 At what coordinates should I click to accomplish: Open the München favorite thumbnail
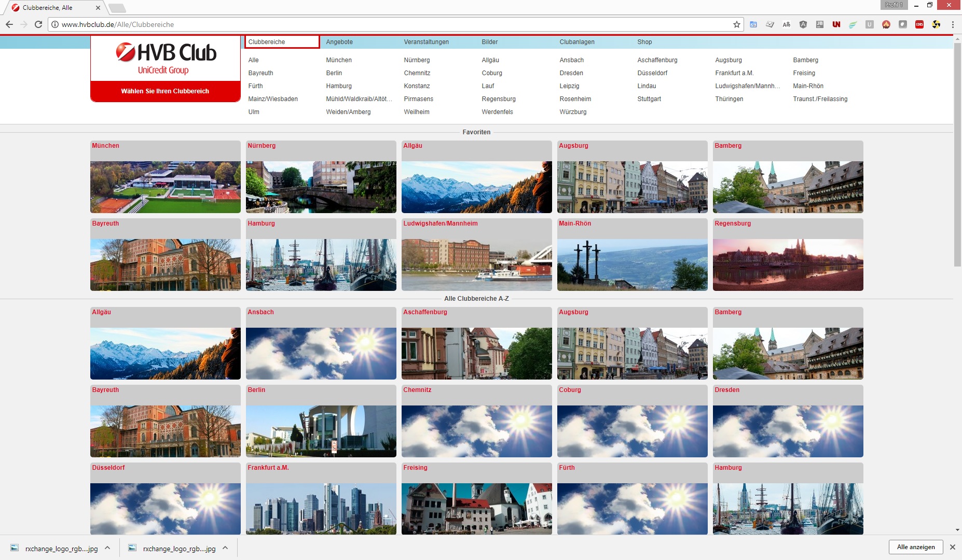click(x=166, y=177)
